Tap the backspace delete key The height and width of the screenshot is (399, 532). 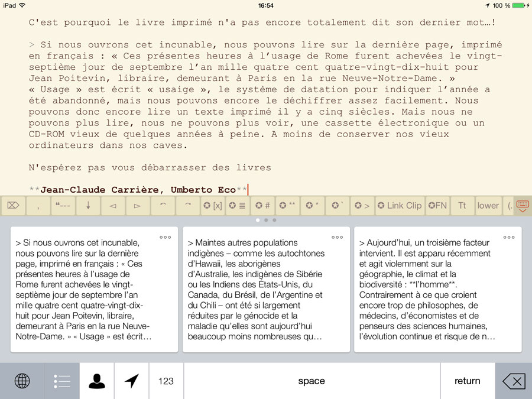click(514, 381)
